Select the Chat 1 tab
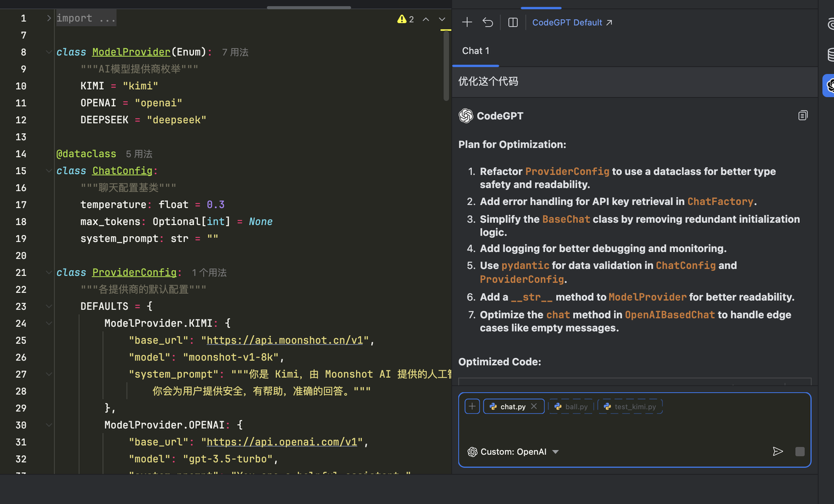 475,51
